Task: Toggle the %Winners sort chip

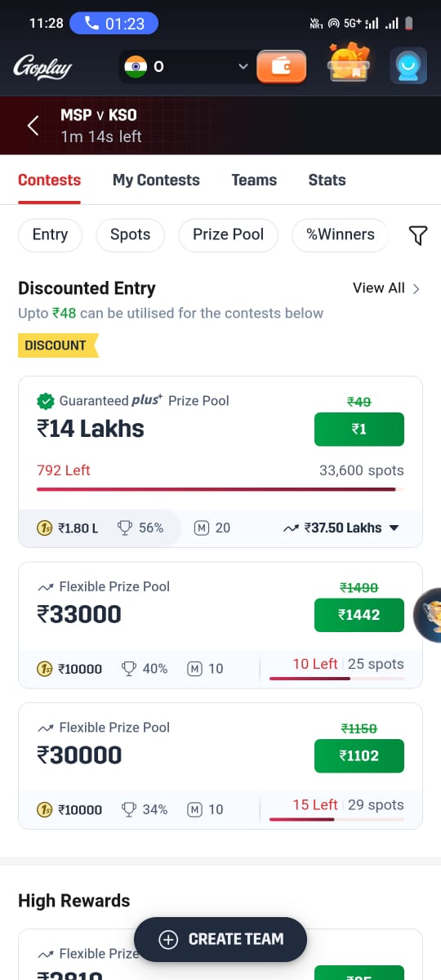Action: [x=341, y=234]
